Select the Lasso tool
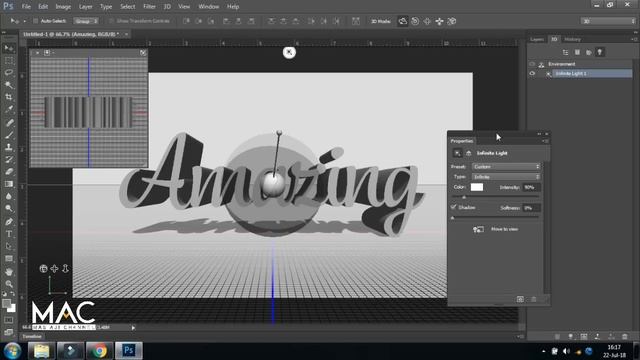This screenshot has height=360, width=640. pyautogui.click(x=9, y=73)
